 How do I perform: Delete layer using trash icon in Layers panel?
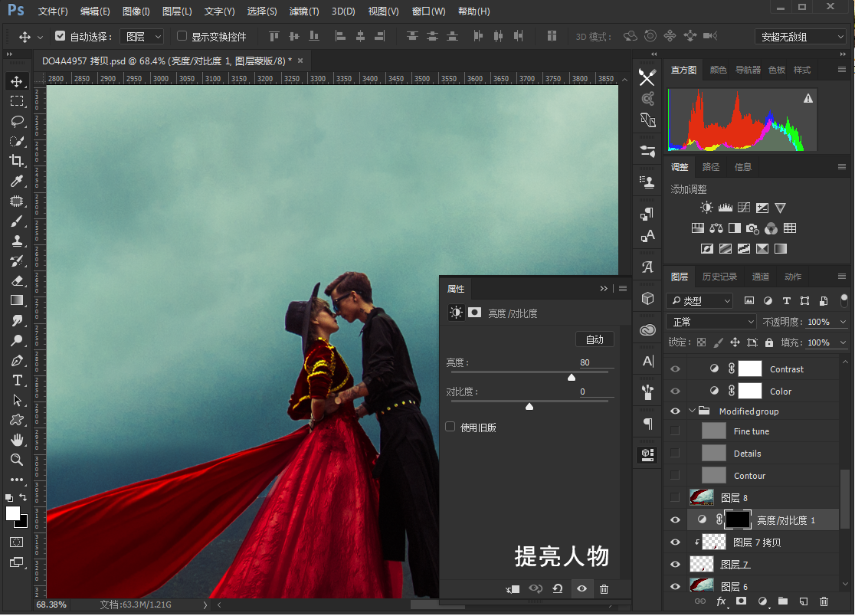pyautogui.click(x=824, y=601)
